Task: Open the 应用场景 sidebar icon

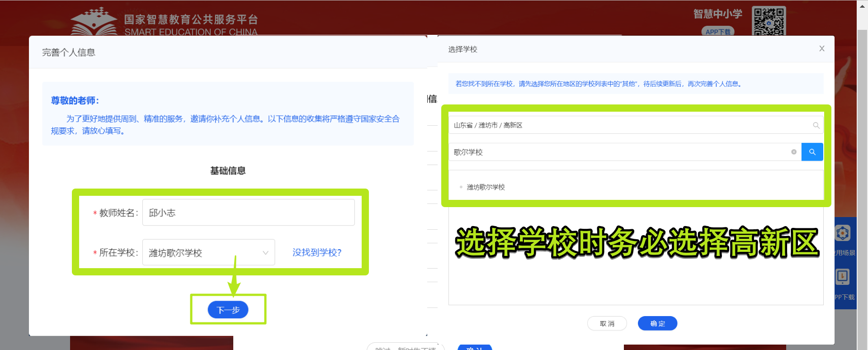Action: (x=843, y=234)
